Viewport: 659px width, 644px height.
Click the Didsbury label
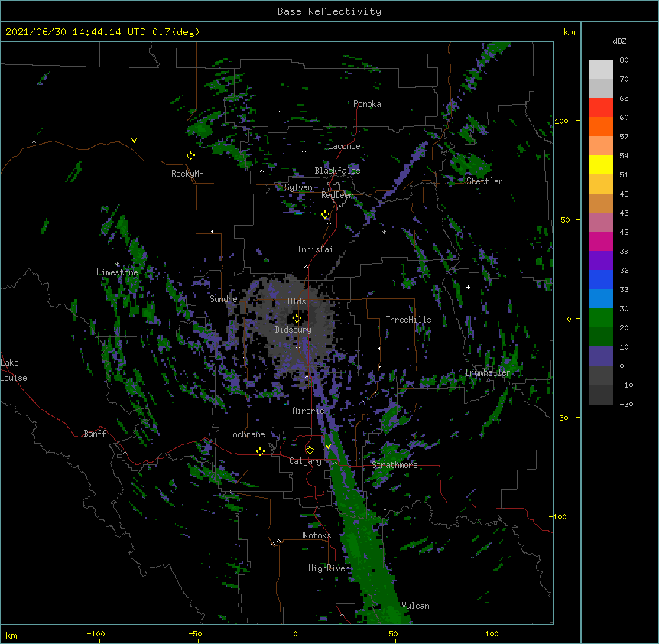(294, 330)
